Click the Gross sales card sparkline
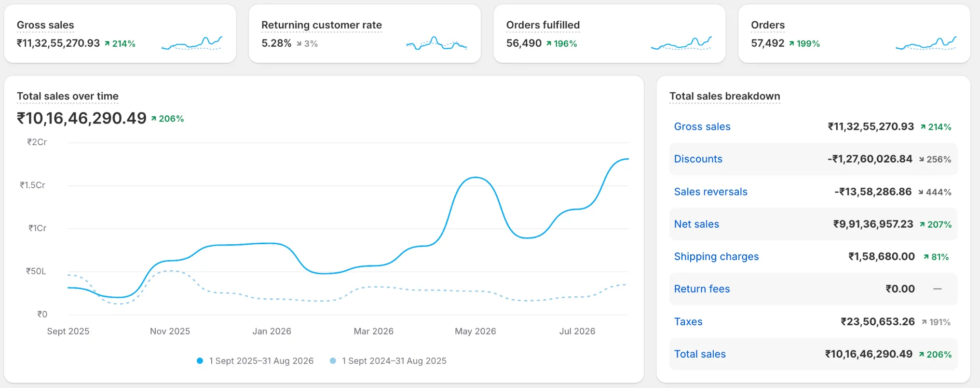 pos(191,43)
